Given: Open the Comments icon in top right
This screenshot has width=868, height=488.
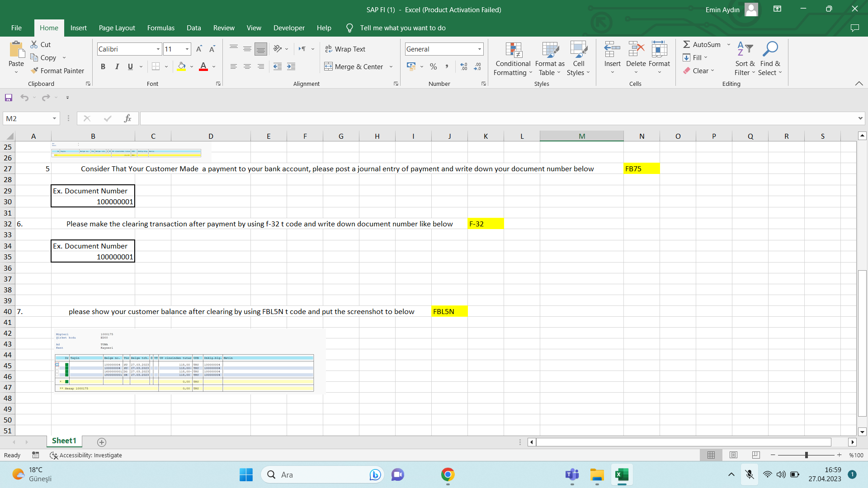Looking at the screenshot, I should pyautogui.click(x=854, y=28).
